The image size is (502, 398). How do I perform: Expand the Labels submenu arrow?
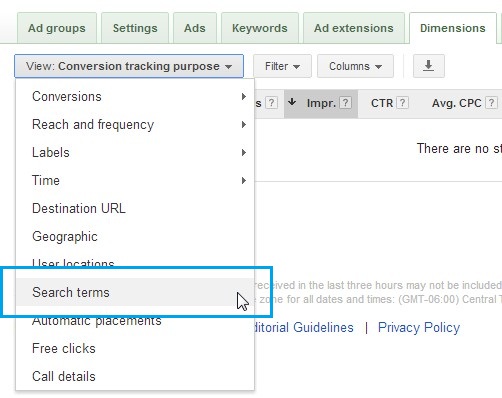point(244,153)
